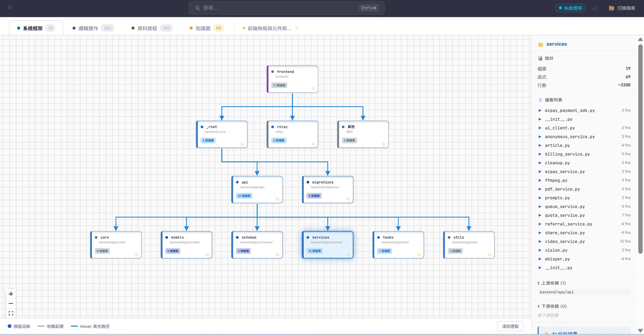Toggle the 系統框架 pill in the top bar
The width and height of the screenshot is (644, 335).
[570, 7]
